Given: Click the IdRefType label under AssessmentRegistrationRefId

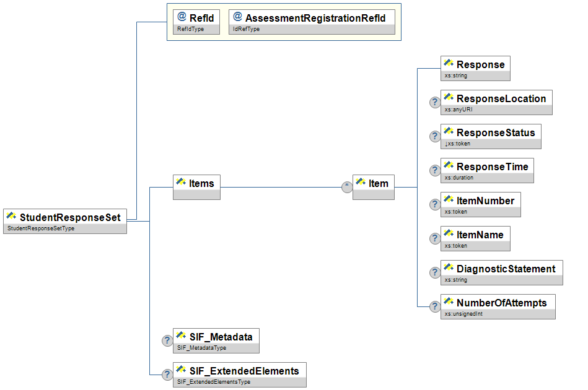Looking at the screenshot, I should [x=246, y=29].
